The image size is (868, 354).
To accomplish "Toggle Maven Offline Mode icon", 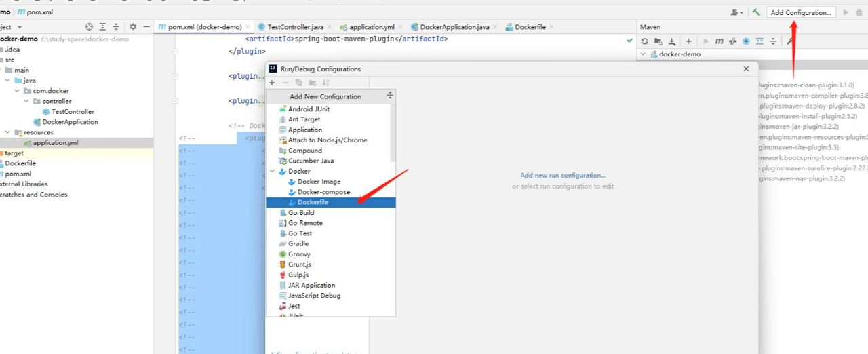I will 733,41.
